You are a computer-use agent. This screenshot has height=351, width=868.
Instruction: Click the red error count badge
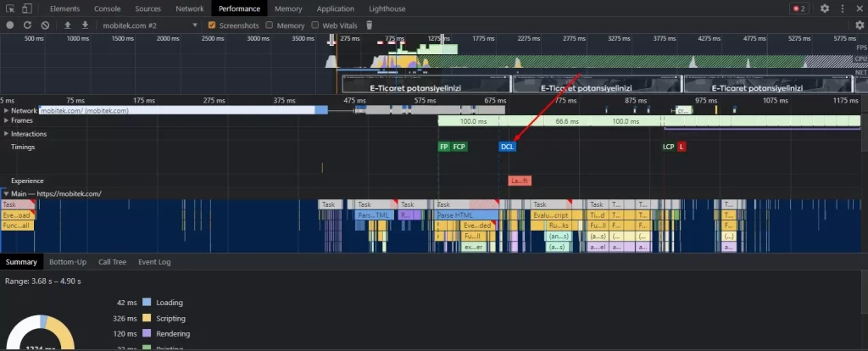coord(798,8)
